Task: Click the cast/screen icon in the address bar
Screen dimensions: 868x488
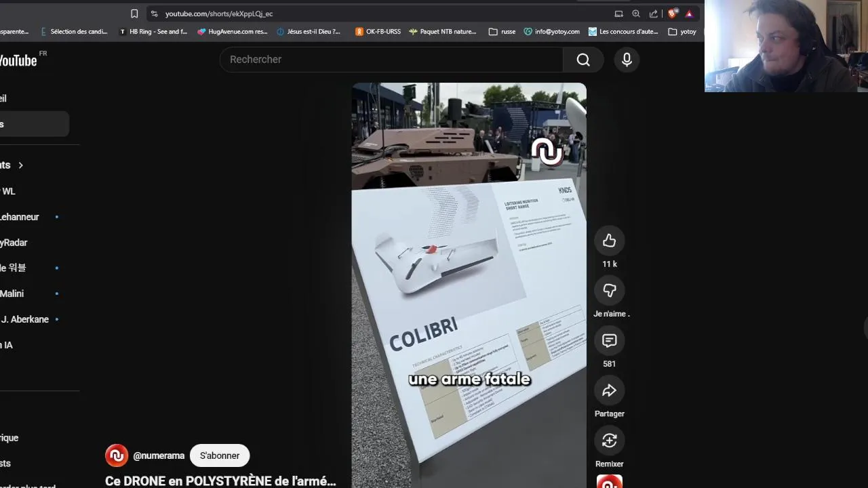Action: click(x=618, y=14)
